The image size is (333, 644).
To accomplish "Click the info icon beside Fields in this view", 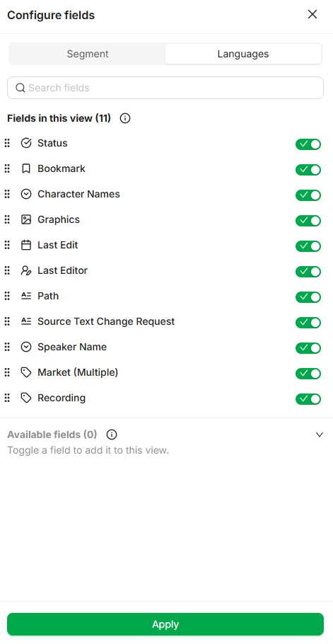I will click(125, 119).
